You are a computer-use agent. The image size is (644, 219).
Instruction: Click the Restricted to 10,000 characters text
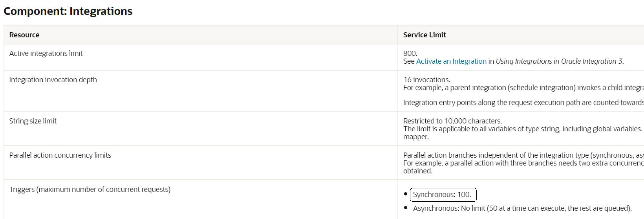[452, 121]
